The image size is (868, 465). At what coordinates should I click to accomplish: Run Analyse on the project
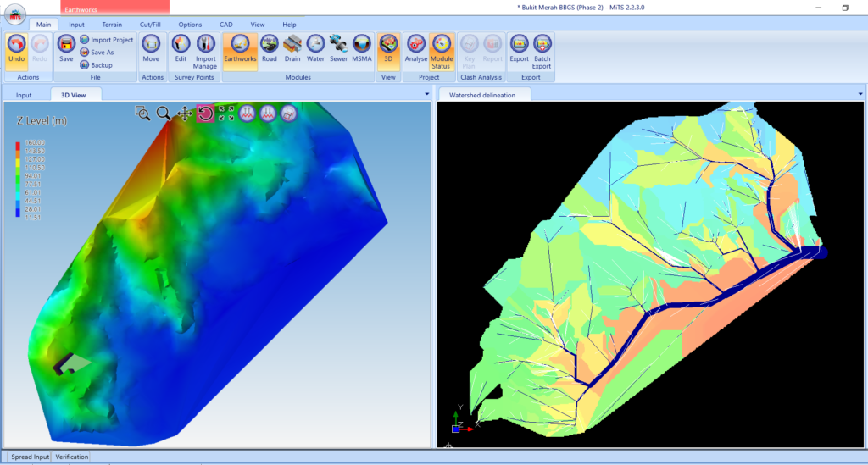[x=415, y=48]
